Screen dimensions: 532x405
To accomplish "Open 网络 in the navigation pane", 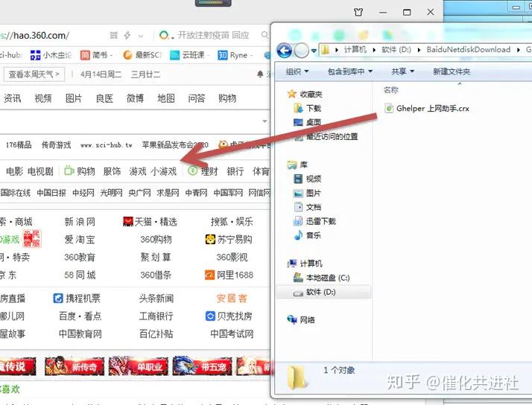I will (301, 319).
